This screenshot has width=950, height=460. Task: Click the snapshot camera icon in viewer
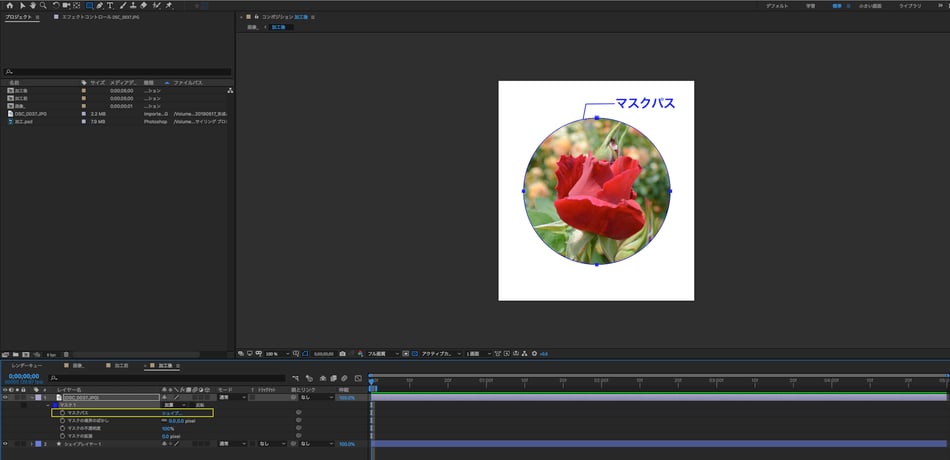click(343, 353)
